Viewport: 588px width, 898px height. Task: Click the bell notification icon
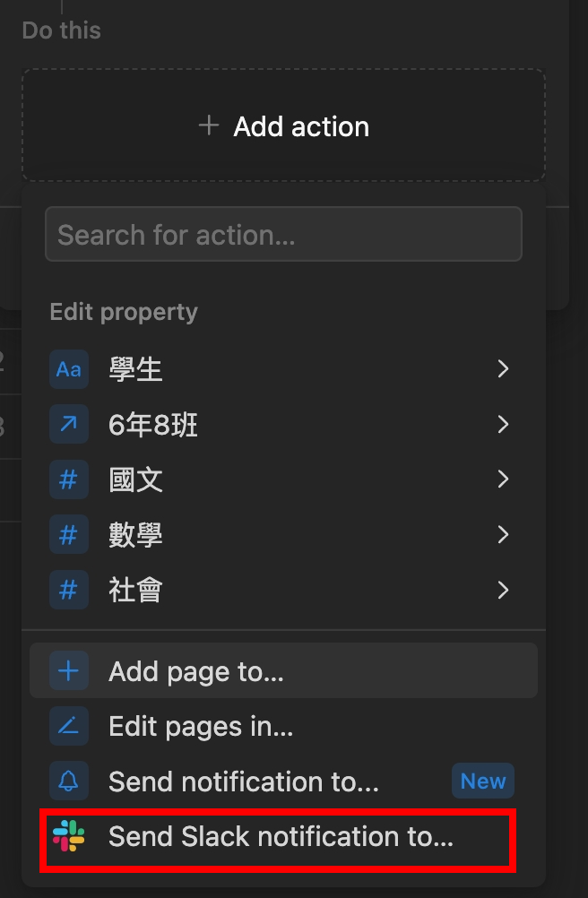[69, 781]
